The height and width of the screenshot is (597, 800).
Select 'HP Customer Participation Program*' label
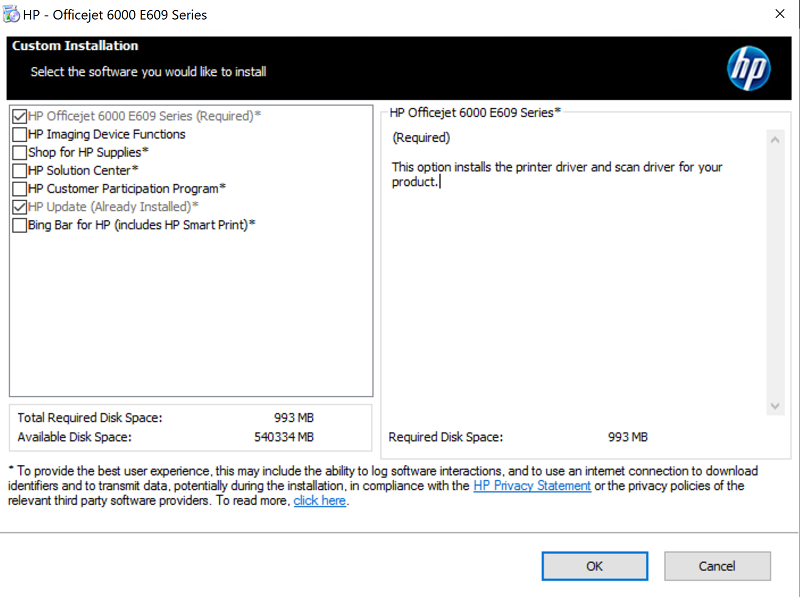click(127, 189)
